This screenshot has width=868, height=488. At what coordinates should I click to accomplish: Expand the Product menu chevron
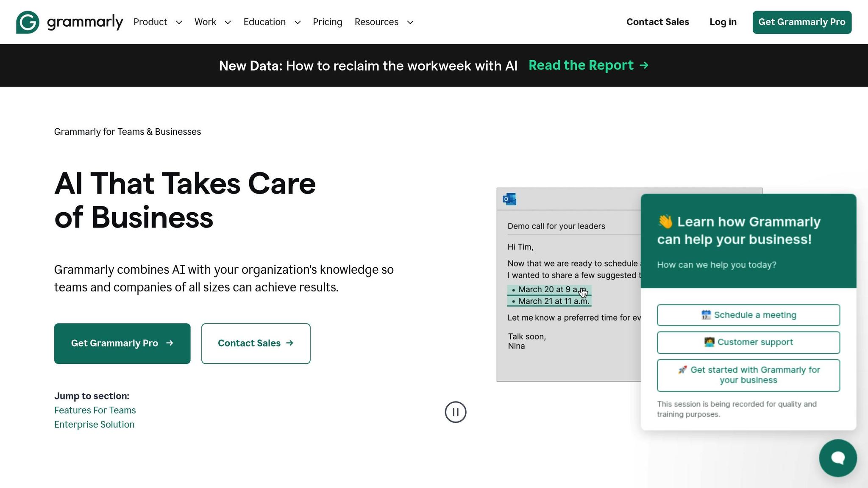point(179,22)
